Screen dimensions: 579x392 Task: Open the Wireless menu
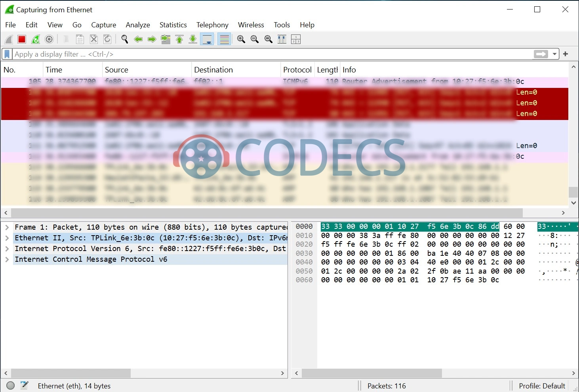click(251, 25)
